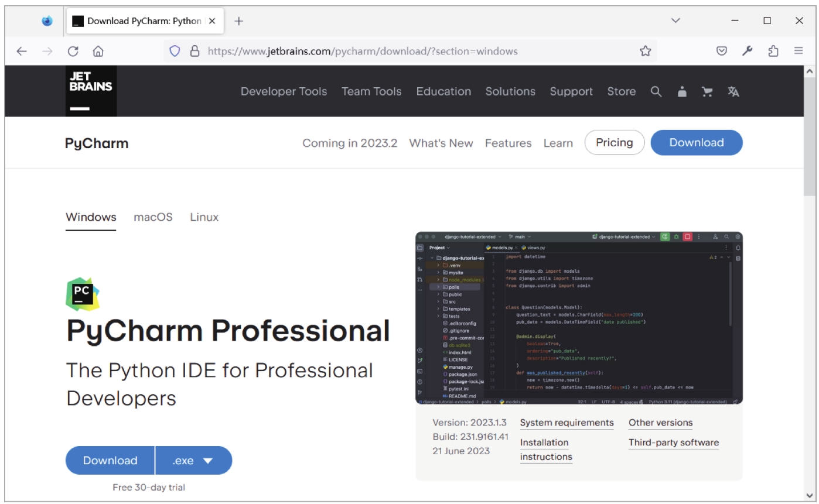This screenshot has height=504, width=819.
Task: Click the Save to Pocket icon
Action: tap(722, 51)
